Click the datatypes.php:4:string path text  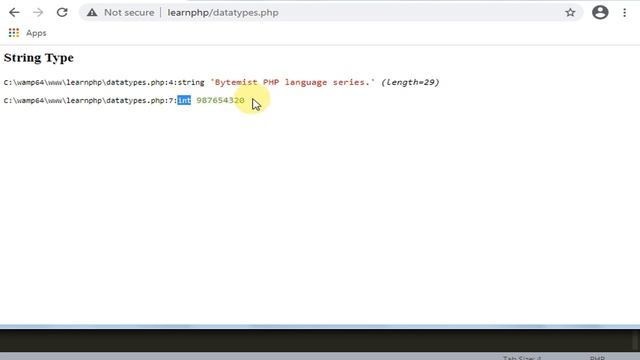point(104,82)
